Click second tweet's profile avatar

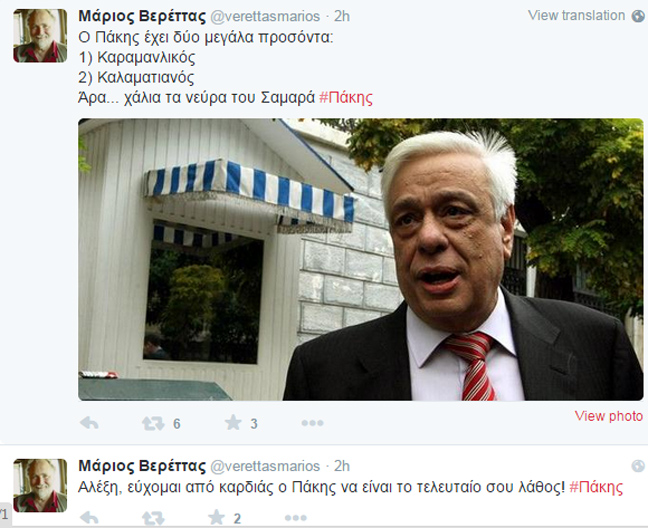[x=40, y=485]
